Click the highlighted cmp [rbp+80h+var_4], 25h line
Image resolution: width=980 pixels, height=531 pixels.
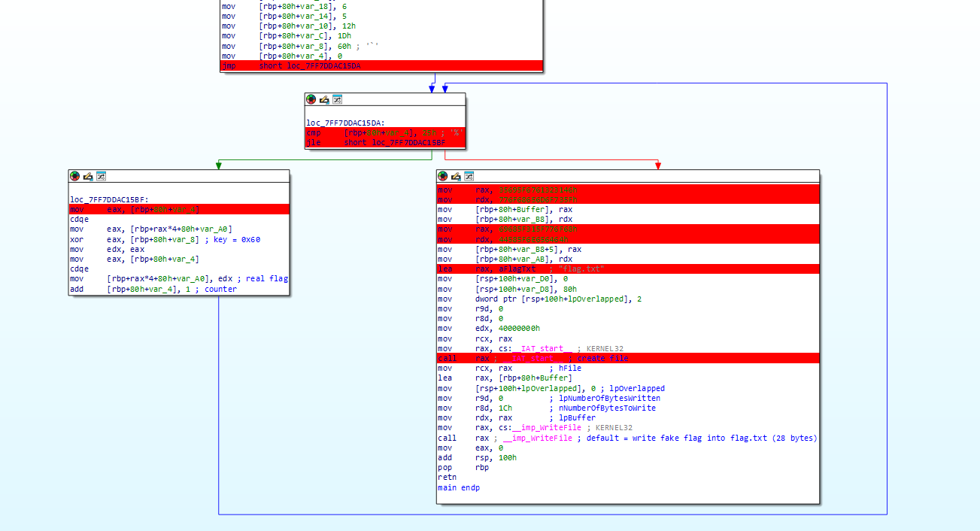(385, 132)
